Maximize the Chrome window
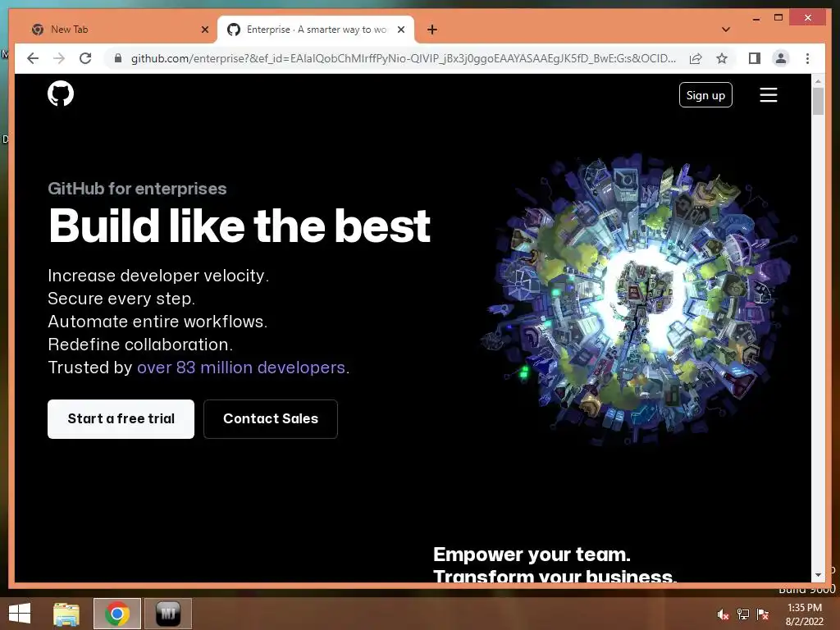Screen dimensions: 840x630 point(778,18)
